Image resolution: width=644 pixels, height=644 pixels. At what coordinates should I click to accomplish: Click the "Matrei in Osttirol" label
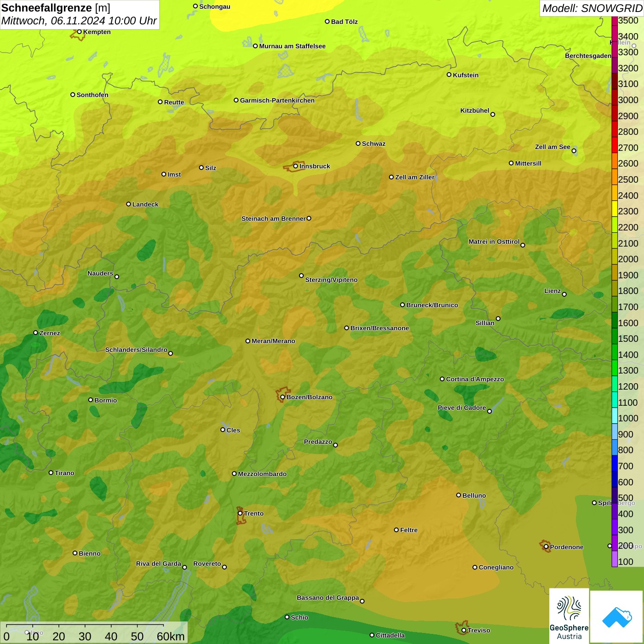494,241
